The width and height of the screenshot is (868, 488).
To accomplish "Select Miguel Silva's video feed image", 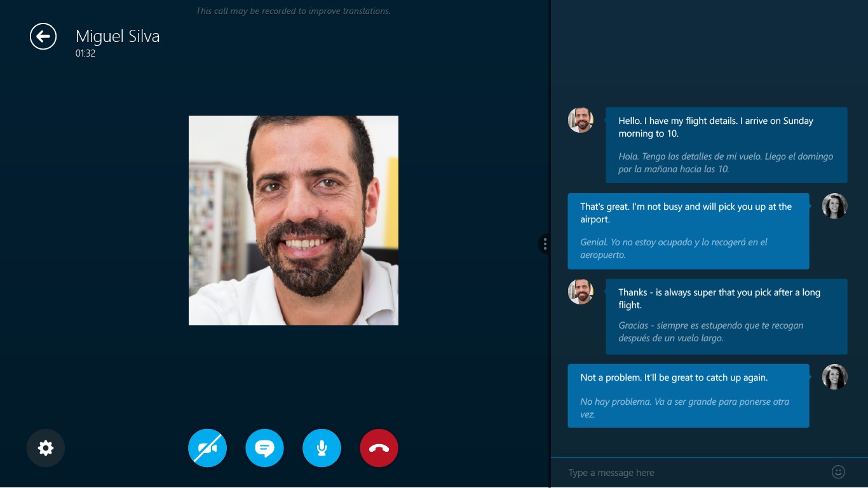I will coord(293,220).
